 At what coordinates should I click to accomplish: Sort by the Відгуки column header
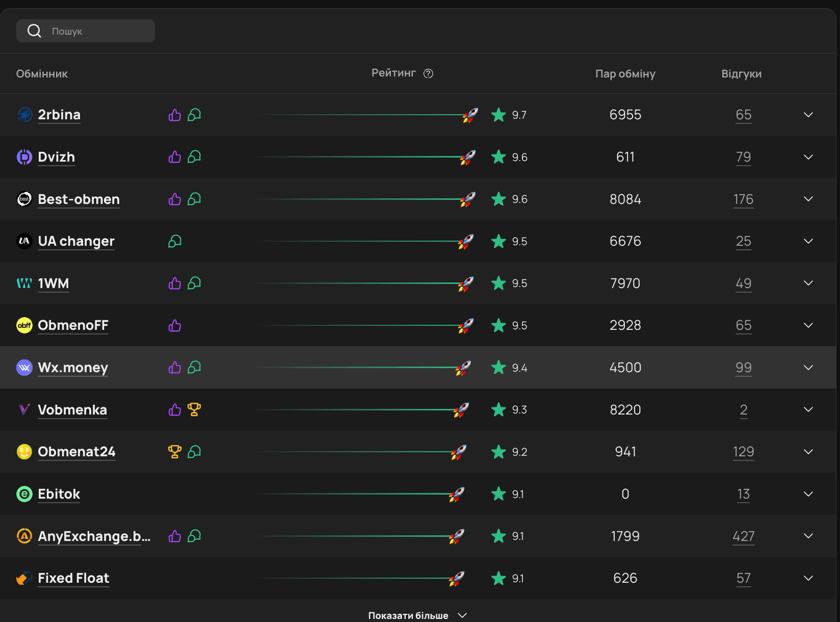coord(741,74)
